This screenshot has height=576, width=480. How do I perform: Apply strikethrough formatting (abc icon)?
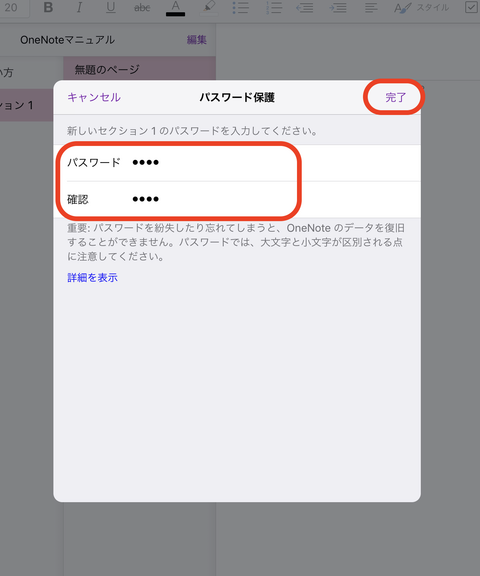(142, 8)
